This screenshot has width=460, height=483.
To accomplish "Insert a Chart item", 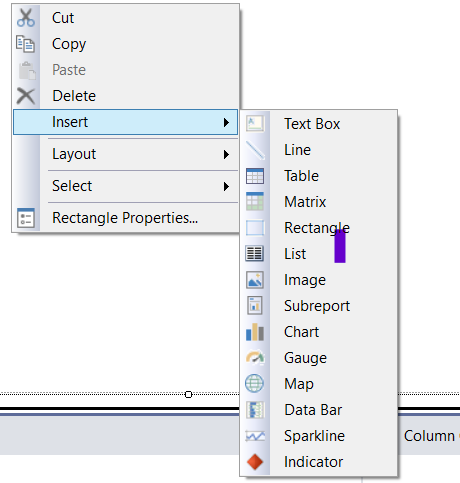I will [x=318, y=332].
